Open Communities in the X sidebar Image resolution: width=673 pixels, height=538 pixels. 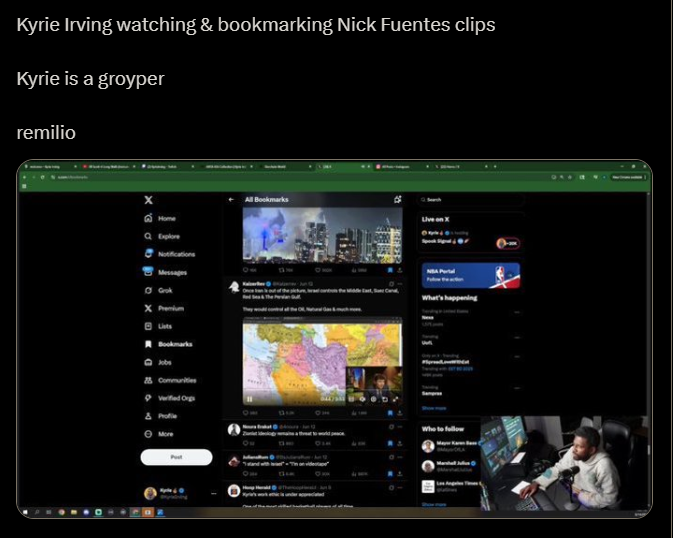pos(170,380)
